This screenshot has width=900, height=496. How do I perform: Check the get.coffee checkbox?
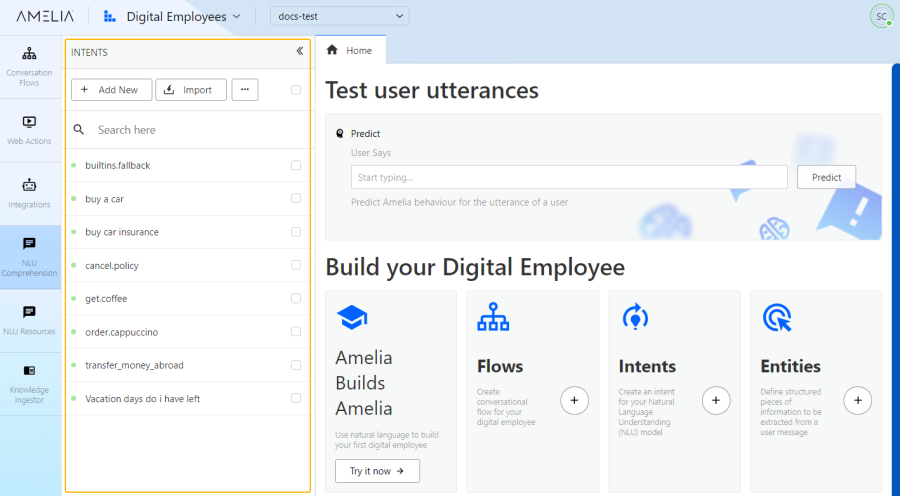[x=296, y=299]
